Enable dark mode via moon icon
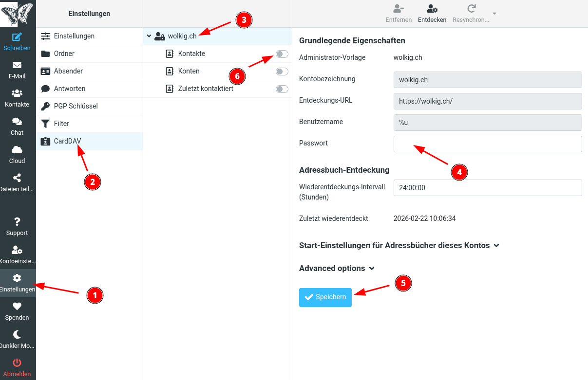Screen dimensions: 588x380 coord(17,335)
